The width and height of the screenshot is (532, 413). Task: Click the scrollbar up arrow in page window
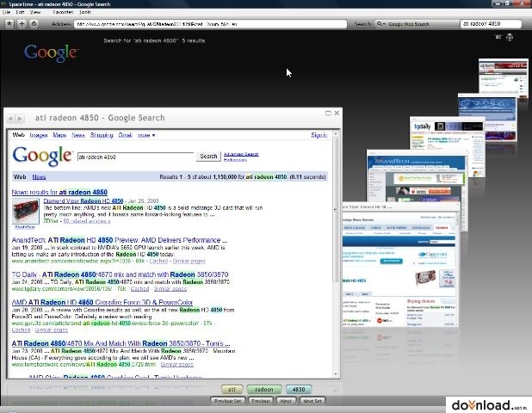click(336, 134)
